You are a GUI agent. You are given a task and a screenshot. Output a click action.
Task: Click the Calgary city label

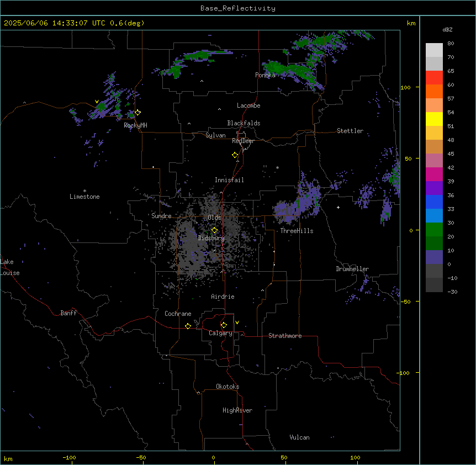[x=220, y=333]
